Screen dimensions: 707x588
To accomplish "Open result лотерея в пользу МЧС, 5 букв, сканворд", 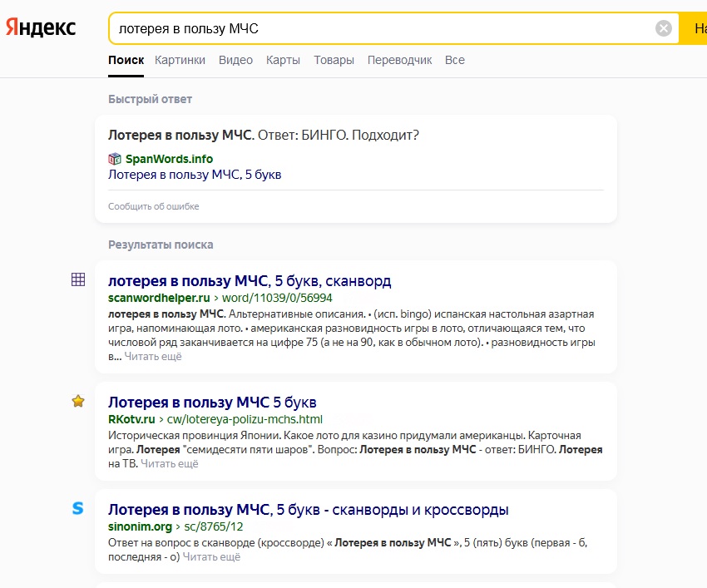I will [250, 281].
